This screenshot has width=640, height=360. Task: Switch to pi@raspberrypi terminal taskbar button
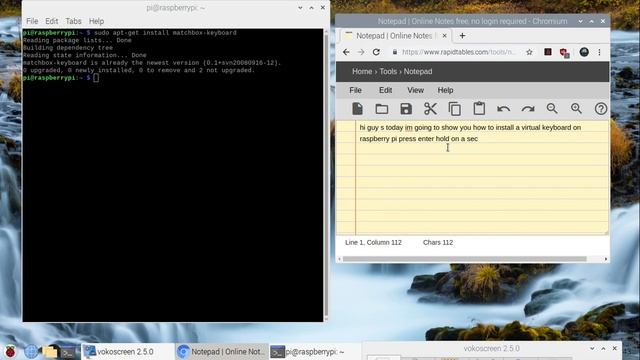click(x=314, y=351)
